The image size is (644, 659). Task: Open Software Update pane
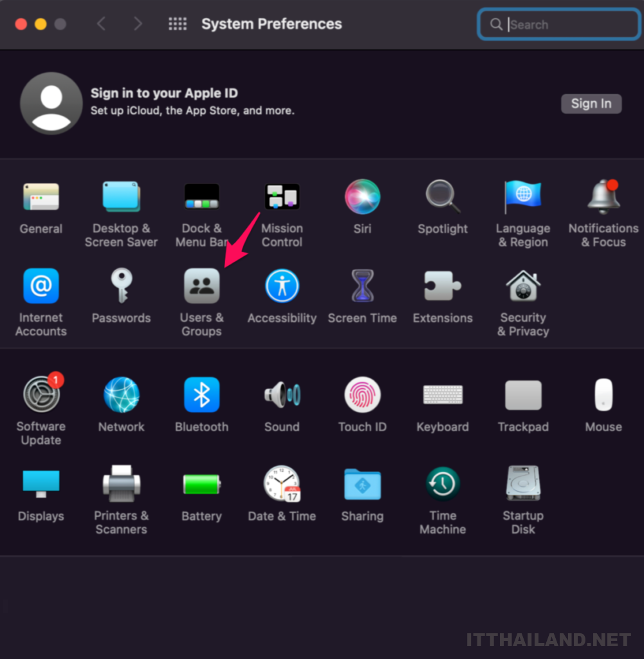41,394
